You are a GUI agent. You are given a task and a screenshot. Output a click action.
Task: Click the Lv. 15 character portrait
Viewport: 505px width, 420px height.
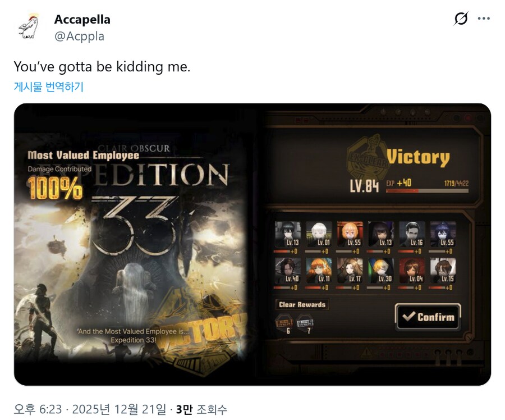[x=443, y=271]
